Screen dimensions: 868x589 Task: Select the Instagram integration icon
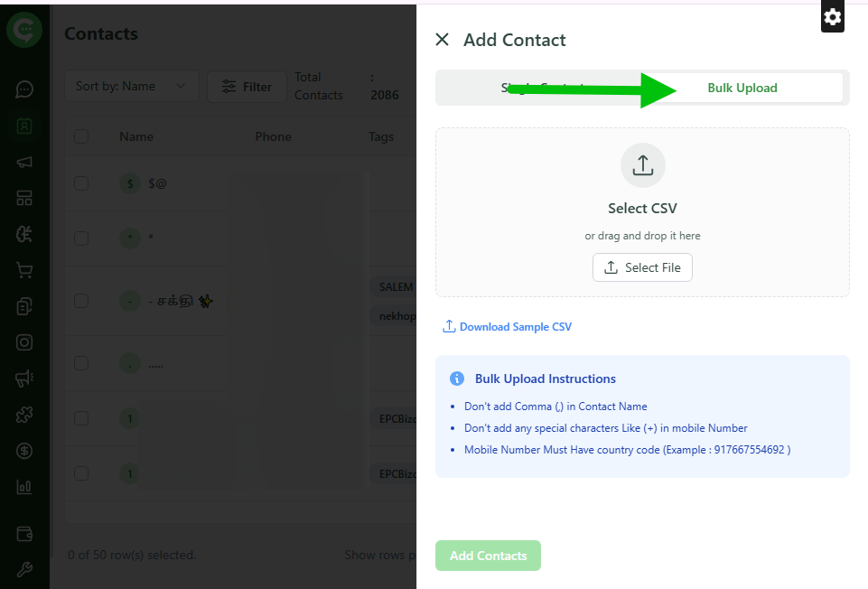(24, 341)
